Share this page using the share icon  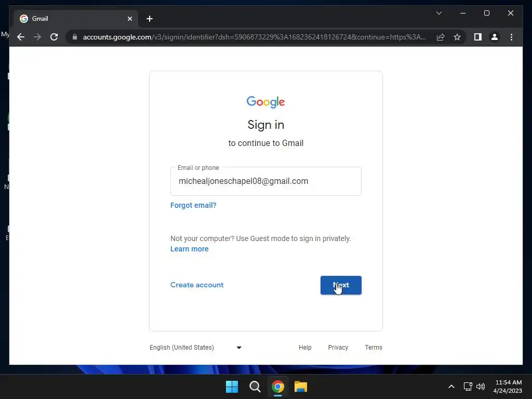(x=441, y=37)
